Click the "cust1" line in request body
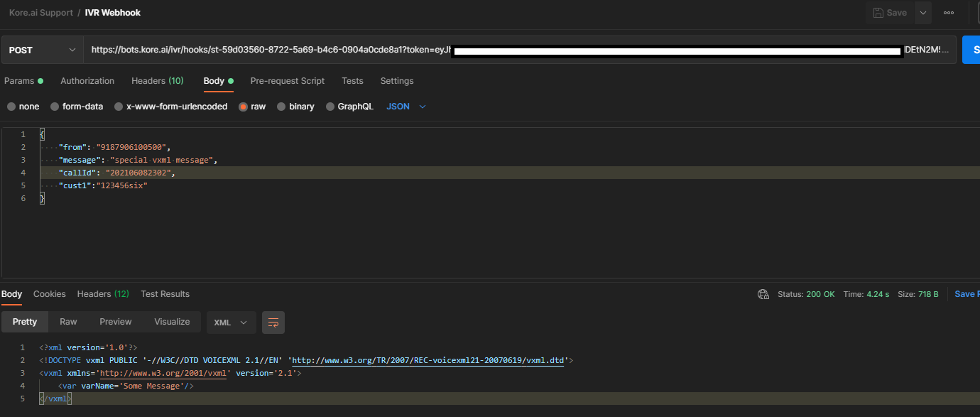Screen dimensions: 980x417 [103, 185]
